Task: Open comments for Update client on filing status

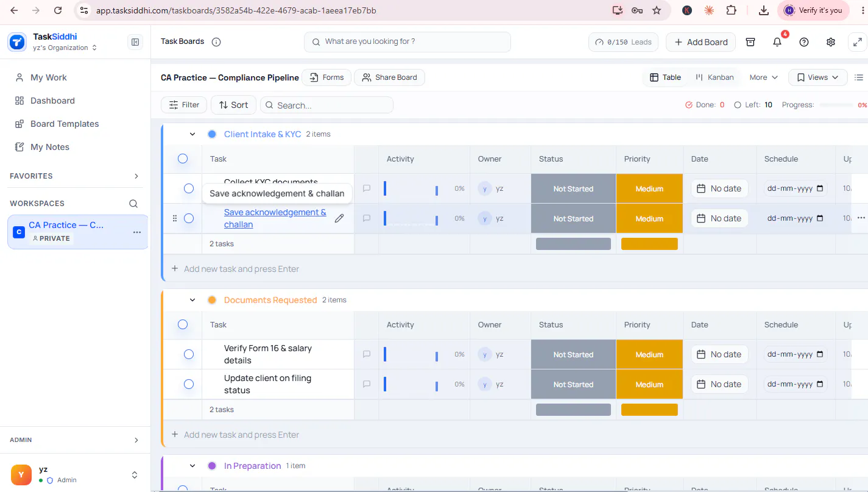Action: tap(367, 384)
